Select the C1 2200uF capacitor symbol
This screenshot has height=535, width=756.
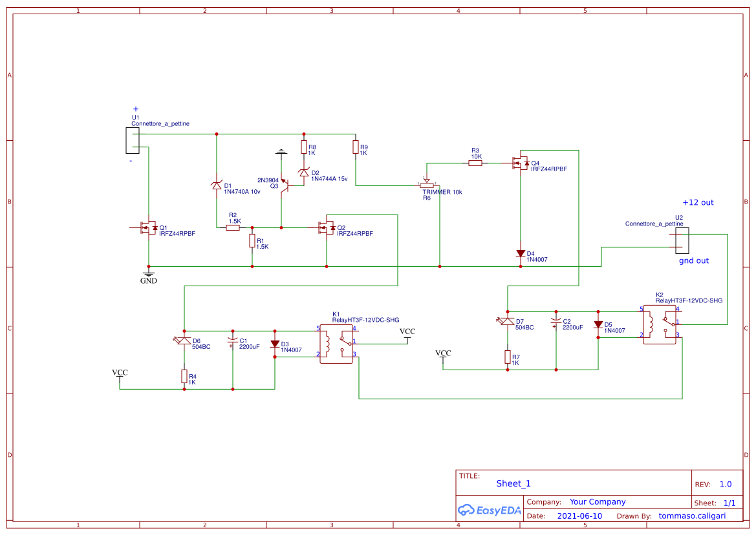[233, 341]
